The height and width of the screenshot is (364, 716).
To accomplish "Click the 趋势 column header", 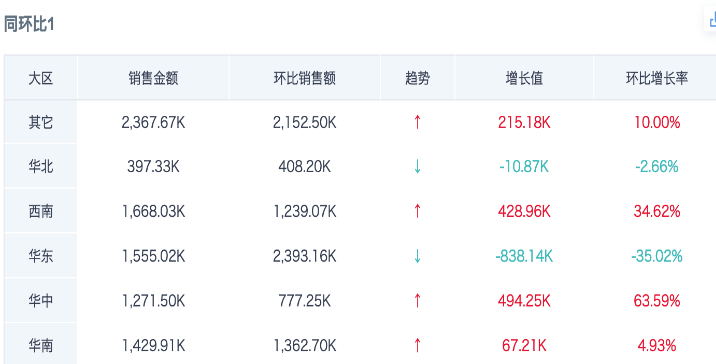I will (417, 78).
